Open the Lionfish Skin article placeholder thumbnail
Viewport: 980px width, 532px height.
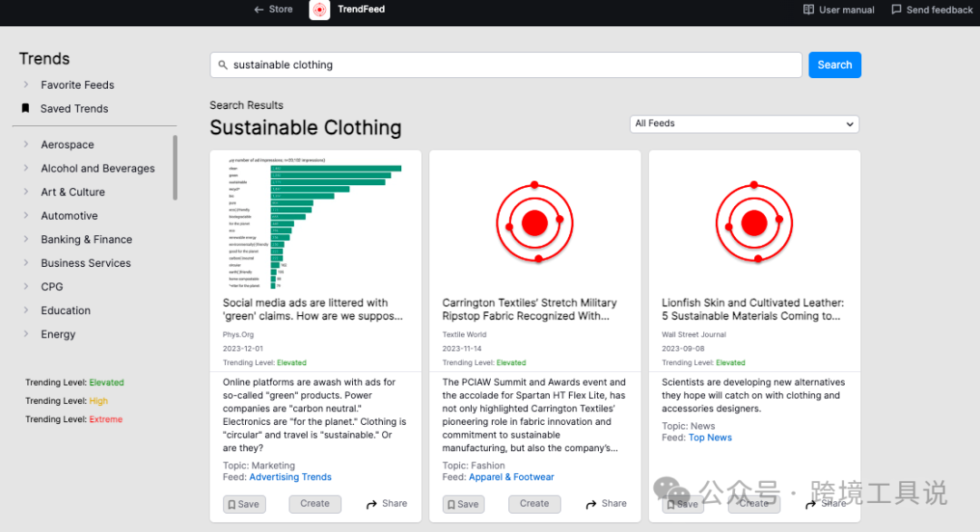[x=754, y=222]
